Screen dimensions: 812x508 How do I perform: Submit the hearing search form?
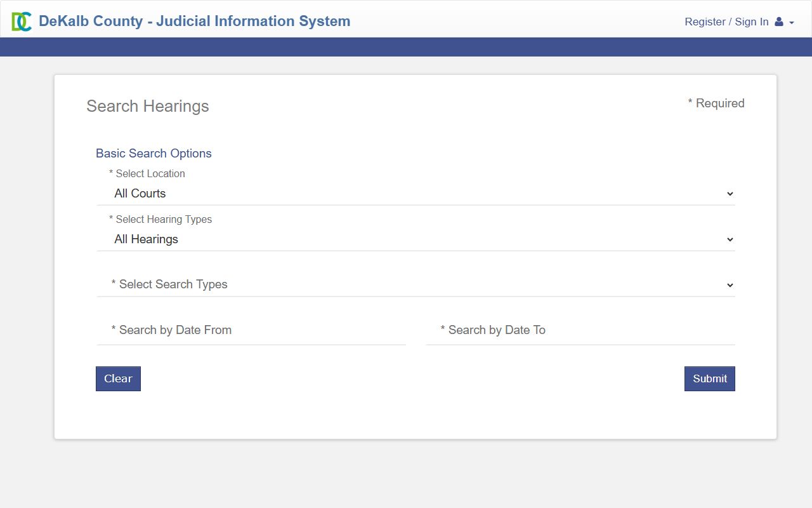click(710, 378)
